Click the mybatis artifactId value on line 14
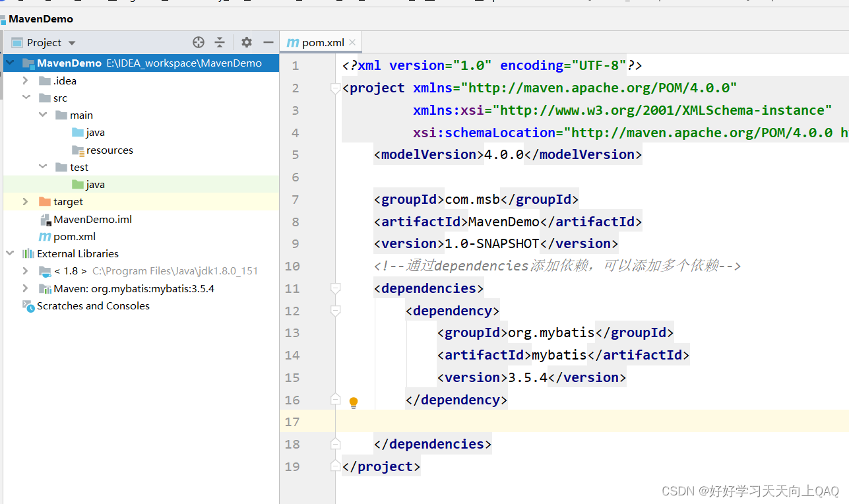 click(x=559, y=355)
